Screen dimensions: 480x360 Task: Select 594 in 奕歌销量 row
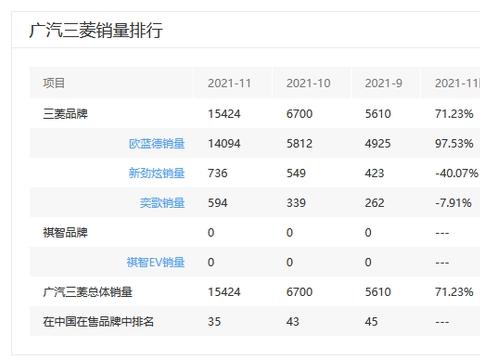click(x=218, y=203)
